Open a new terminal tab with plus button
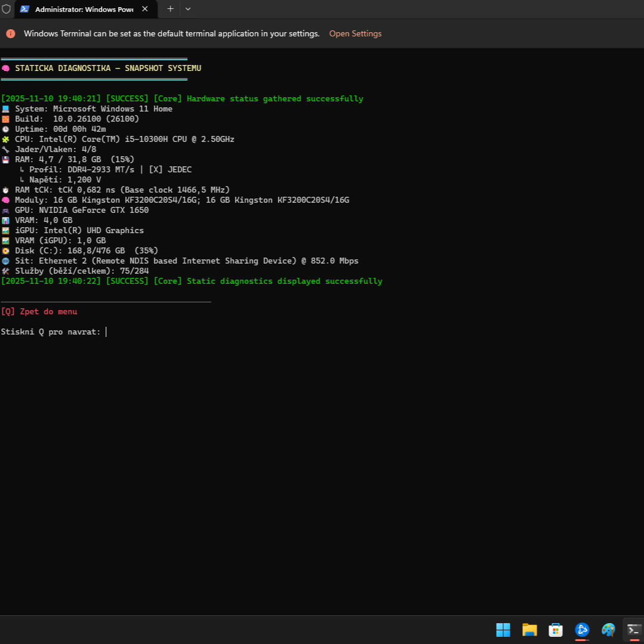The height and width of the screenshot is (644, 644). coord(170,9)
